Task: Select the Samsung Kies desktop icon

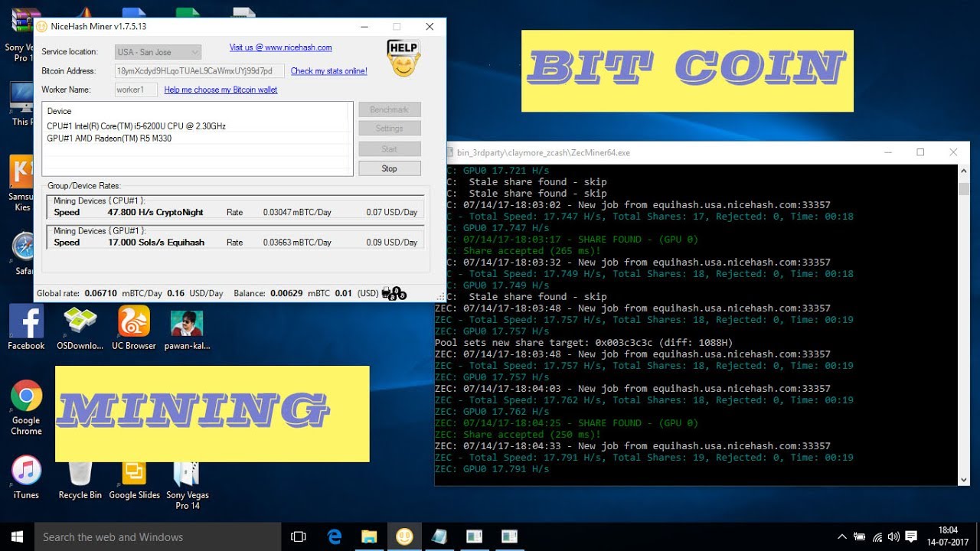Action: pos(21,184)
